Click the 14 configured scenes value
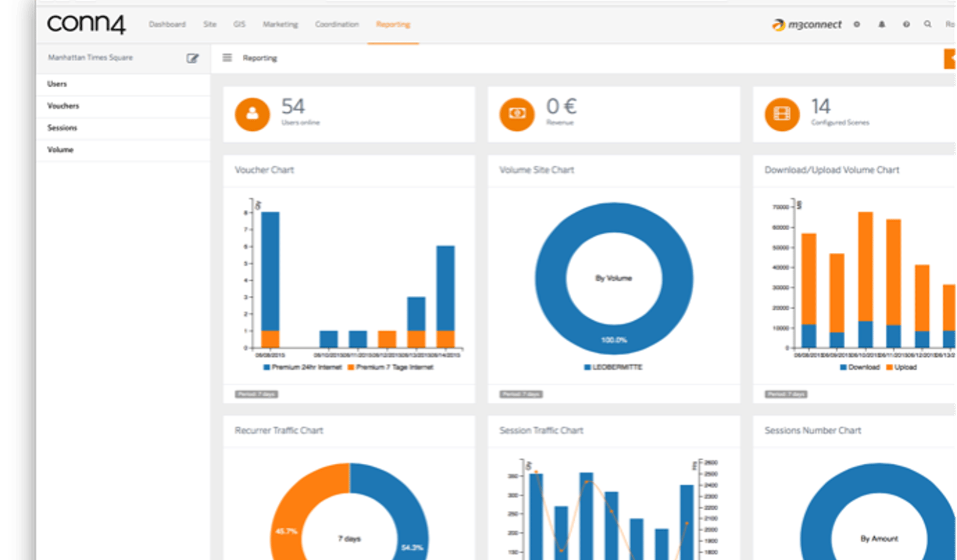Image resolution: width=957 pixels, height=560 pixels. tap(821, 106)
